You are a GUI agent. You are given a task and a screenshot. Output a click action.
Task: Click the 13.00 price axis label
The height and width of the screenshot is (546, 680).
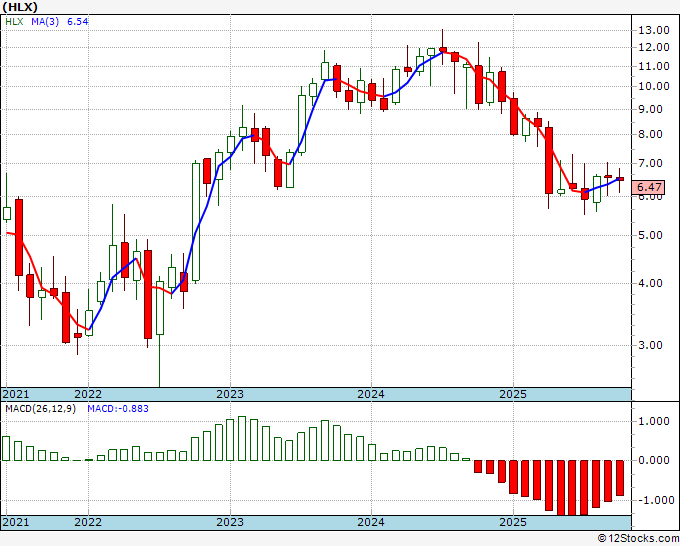click(654, 30)
